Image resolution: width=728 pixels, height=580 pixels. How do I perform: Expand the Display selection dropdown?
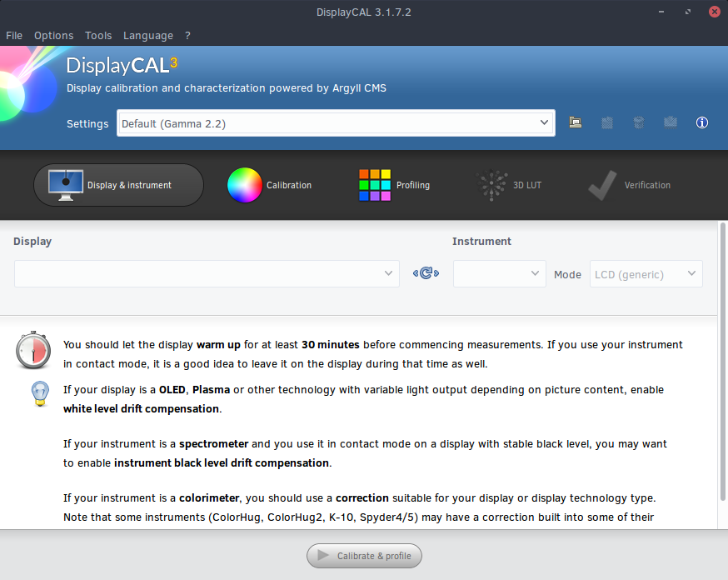tap(207, 273)
